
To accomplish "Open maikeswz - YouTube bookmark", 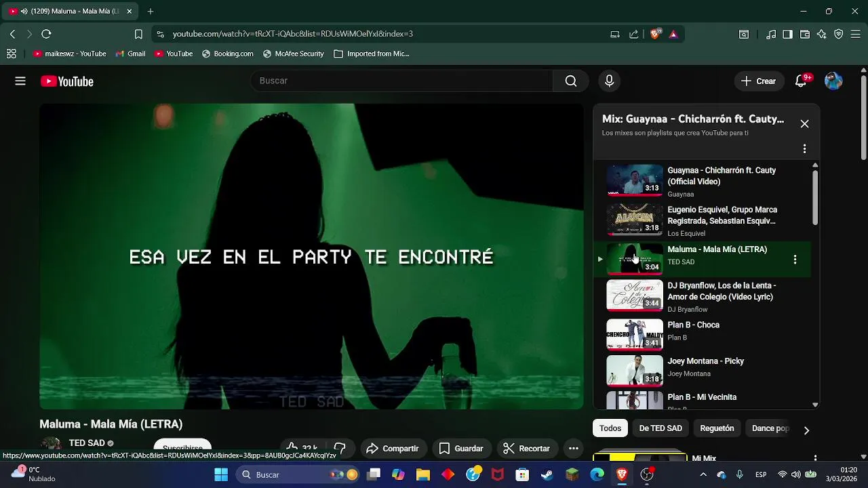I will point(69,54).
